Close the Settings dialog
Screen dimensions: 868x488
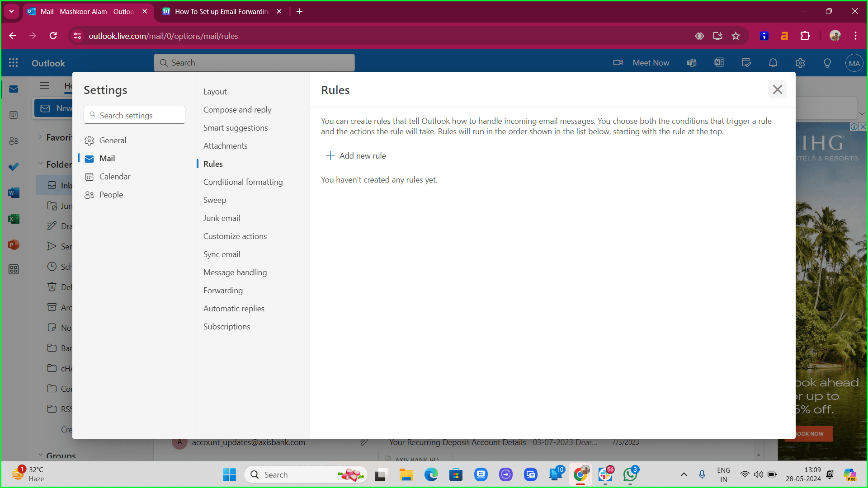pos(777,89)
